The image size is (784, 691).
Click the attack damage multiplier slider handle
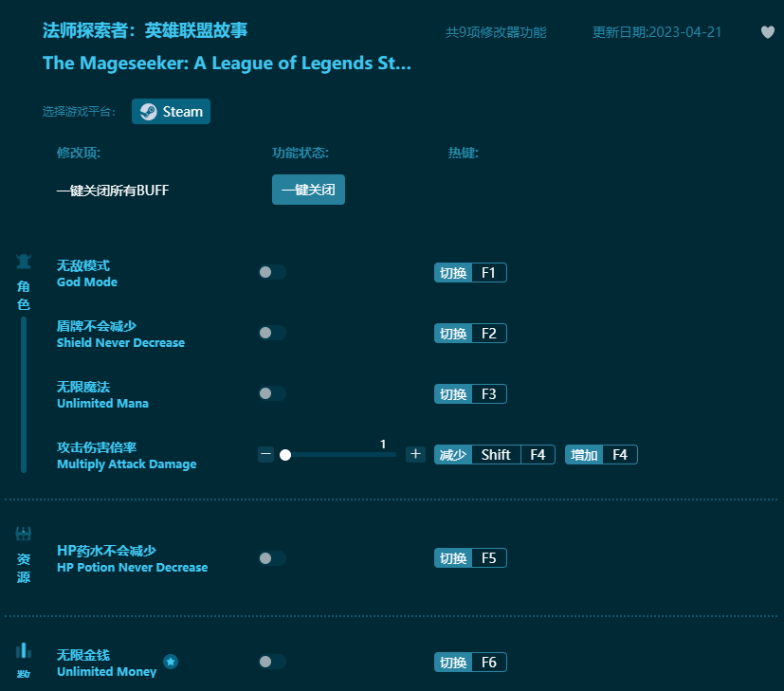[x=285, y=454]
